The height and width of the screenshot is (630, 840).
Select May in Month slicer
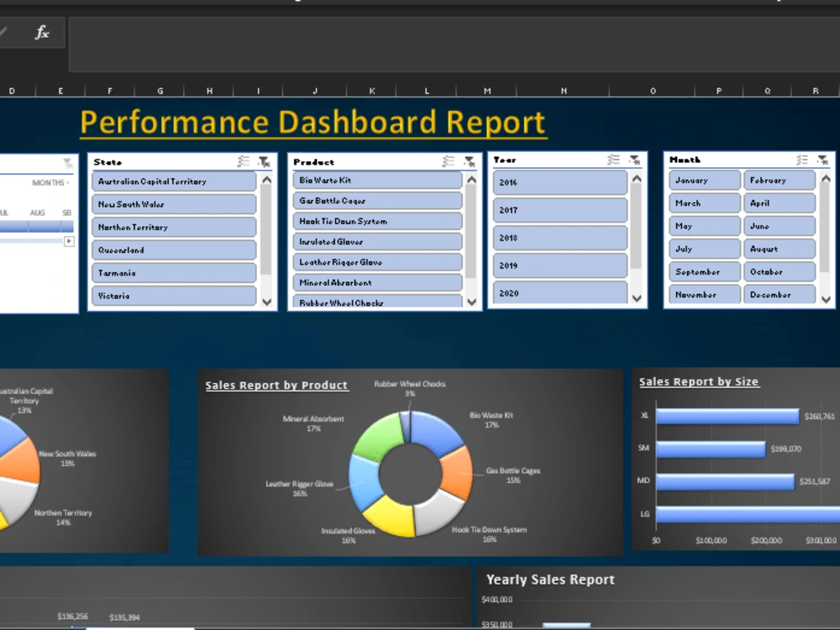coord(705,226)
